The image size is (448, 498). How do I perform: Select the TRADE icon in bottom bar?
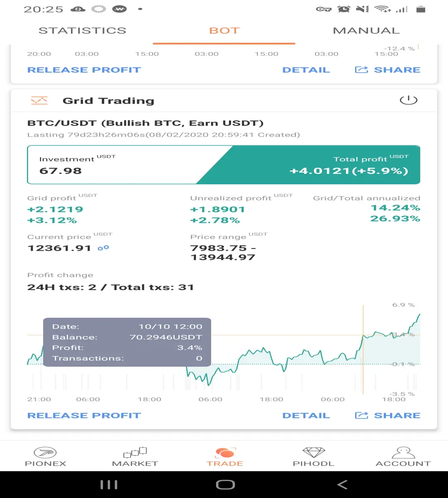225,452
